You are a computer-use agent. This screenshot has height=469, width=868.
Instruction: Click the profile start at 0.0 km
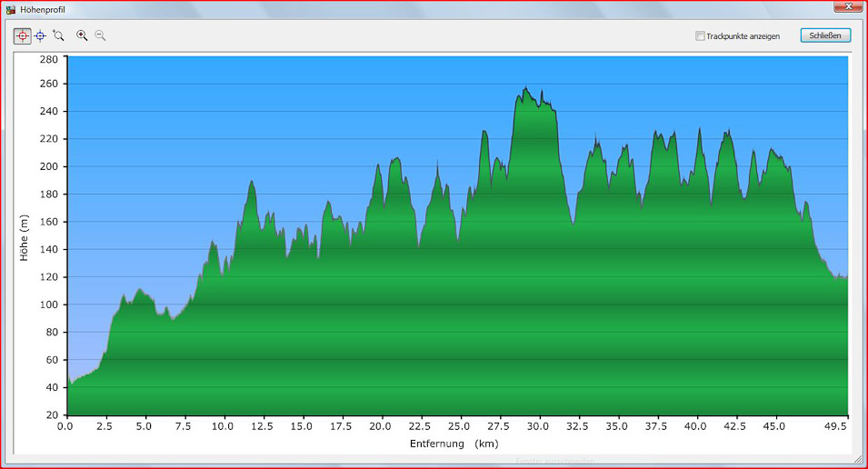click(x=69, y=382)
